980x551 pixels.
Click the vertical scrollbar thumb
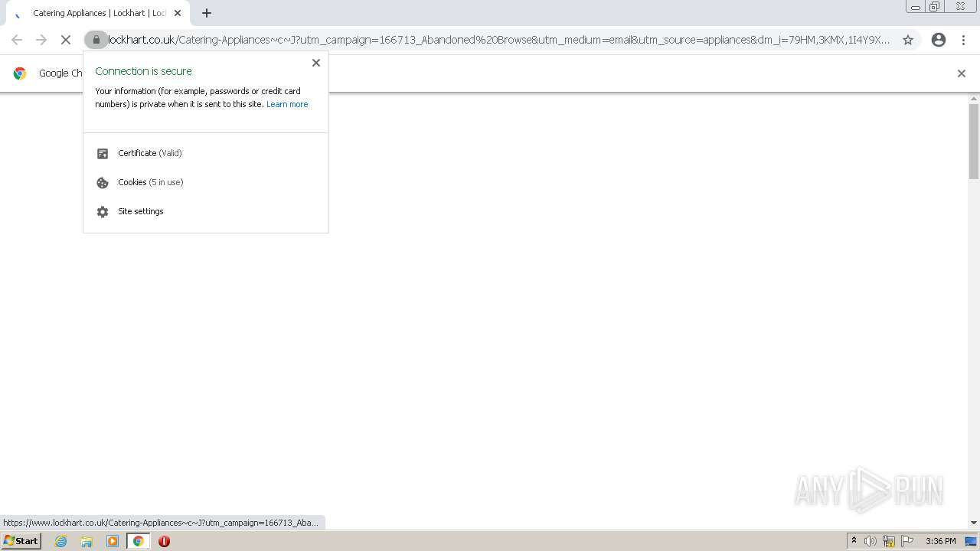coord(974,142)
